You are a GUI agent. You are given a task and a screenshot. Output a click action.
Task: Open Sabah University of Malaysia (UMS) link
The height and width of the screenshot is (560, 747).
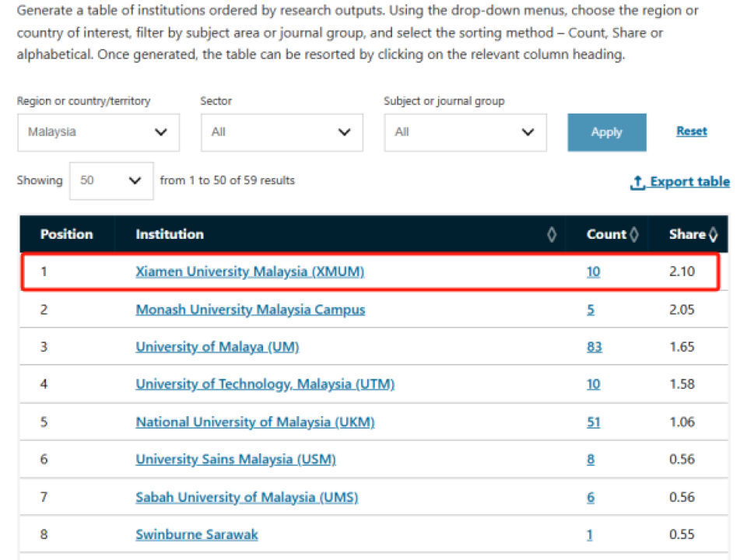[247, 497]
